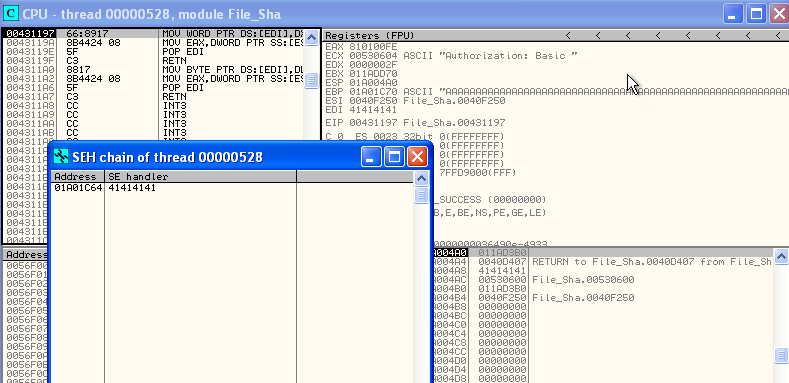Select POP EDI at 004311A6
Image resolution: width=789 pixels, height=383 pixels.
pos(153,87)
